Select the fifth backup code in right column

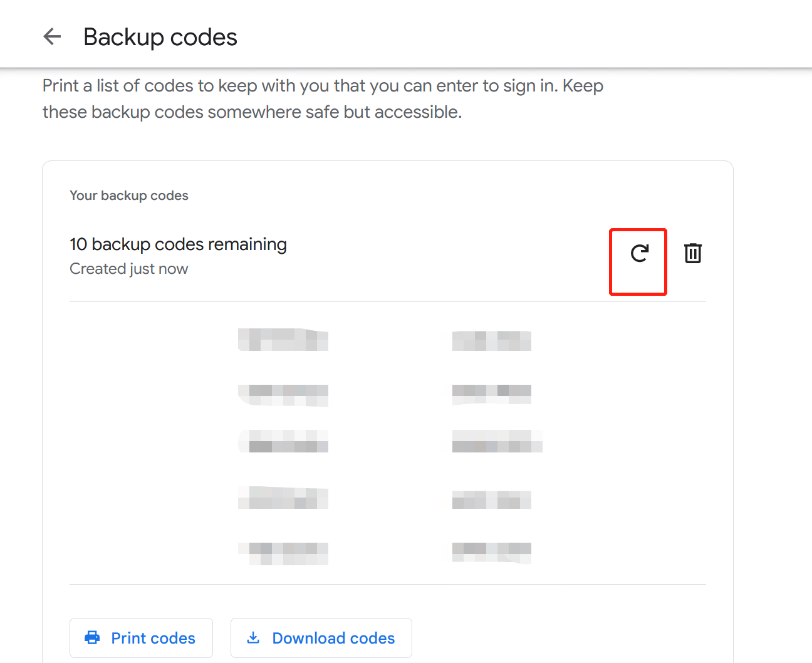coord(492,552)
